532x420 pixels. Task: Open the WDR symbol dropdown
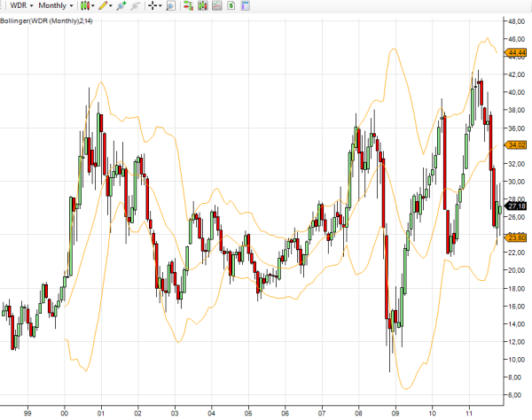(21, 5)
